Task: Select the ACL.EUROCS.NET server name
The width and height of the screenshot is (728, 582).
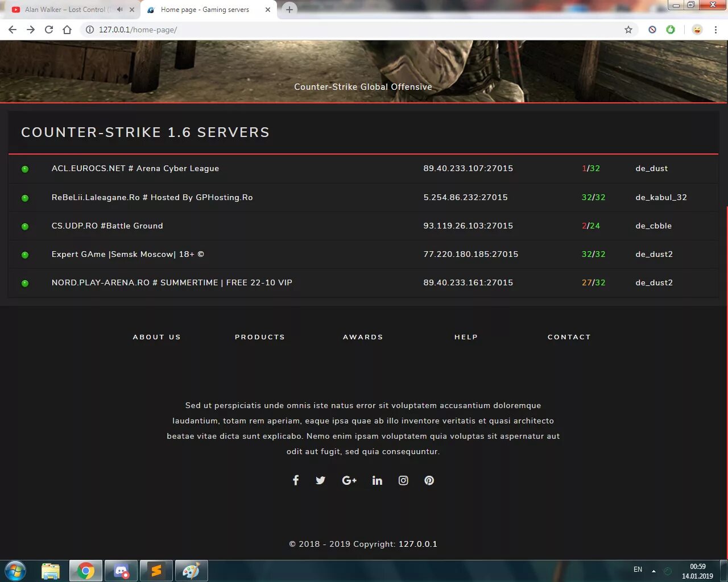Action: click(135, 168)
